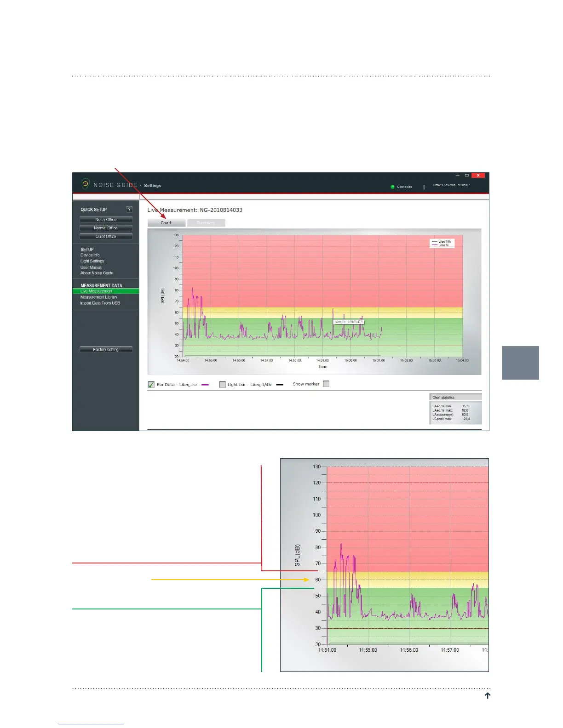Select Live Measurement in the sidebar
Image resolution: width=563 pixels, height=728 pixels.
(106, 291)
